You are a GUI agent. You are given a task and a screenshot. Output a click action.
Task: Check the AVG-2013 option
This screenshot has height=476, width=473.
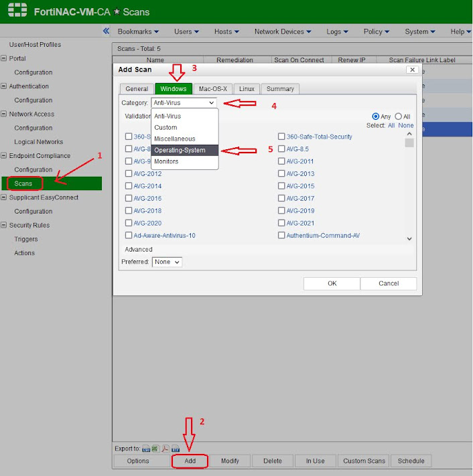point(281,173)
